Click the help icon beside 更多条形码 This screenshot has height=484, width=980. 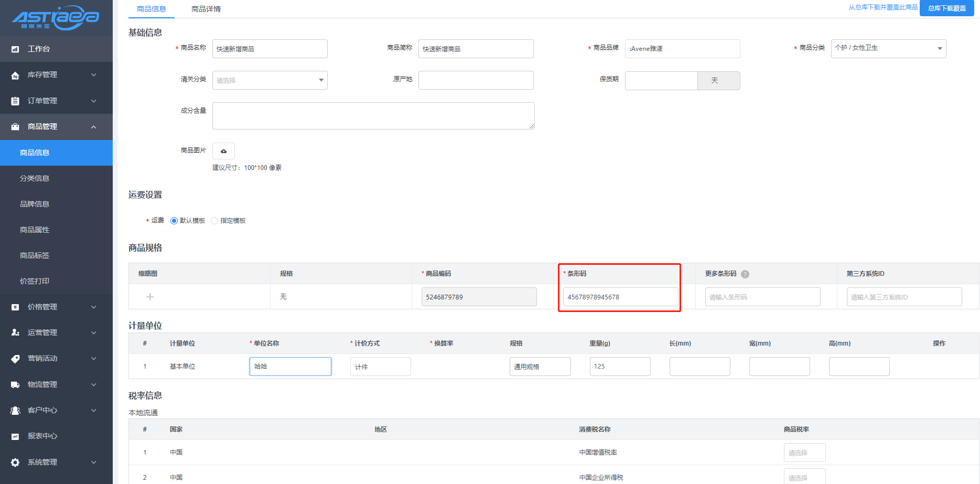(745, 274)
